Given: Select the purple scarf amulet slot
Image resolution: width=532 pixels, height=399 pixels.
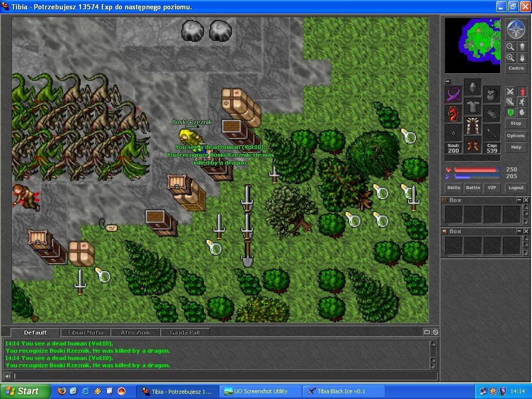Looking at the screenshot, I should click(x=454, y=95).
